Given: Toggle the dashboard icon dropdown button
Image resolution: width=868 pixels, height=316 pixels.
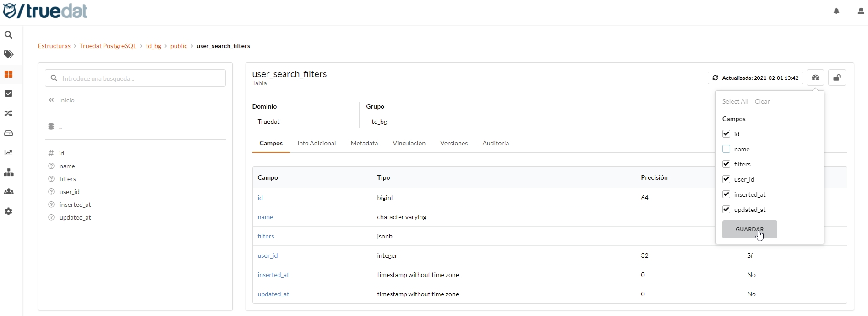Looking at the screenshot, I should click(x=815, y=78).
